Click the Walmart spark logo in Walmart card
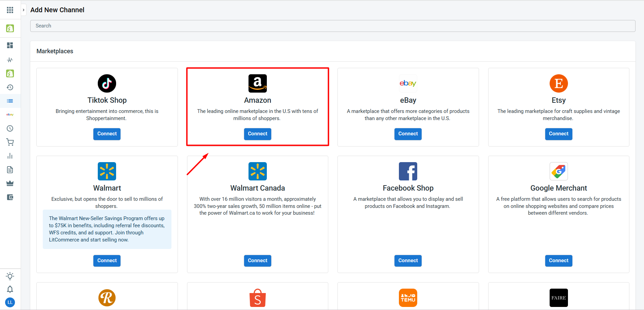644x310 pixels. pos(107,171)
